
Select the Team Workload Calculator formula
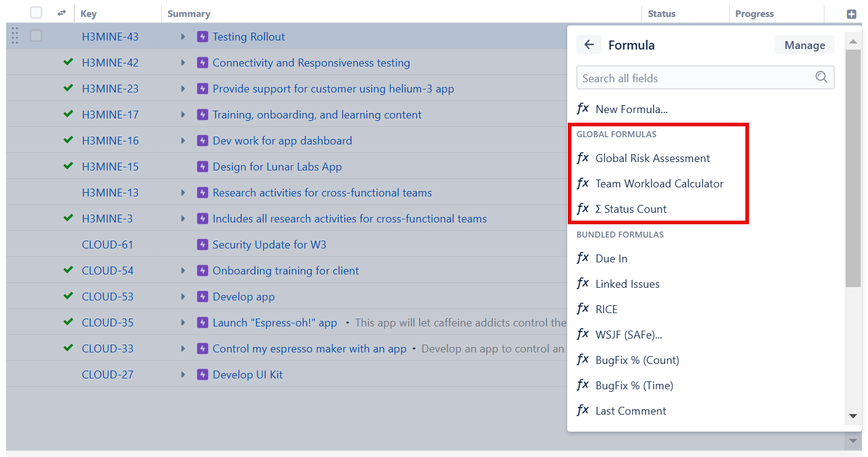click(659, 184)
